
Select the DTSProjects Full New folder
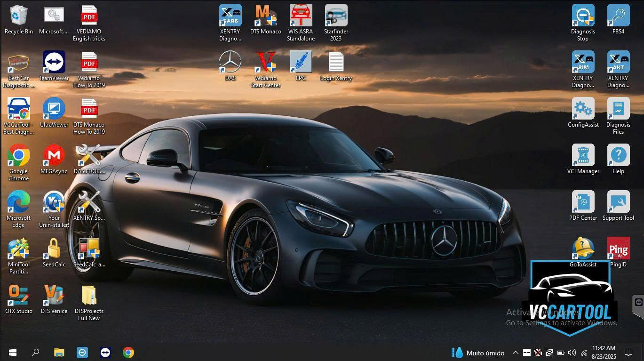click(89, 296)
